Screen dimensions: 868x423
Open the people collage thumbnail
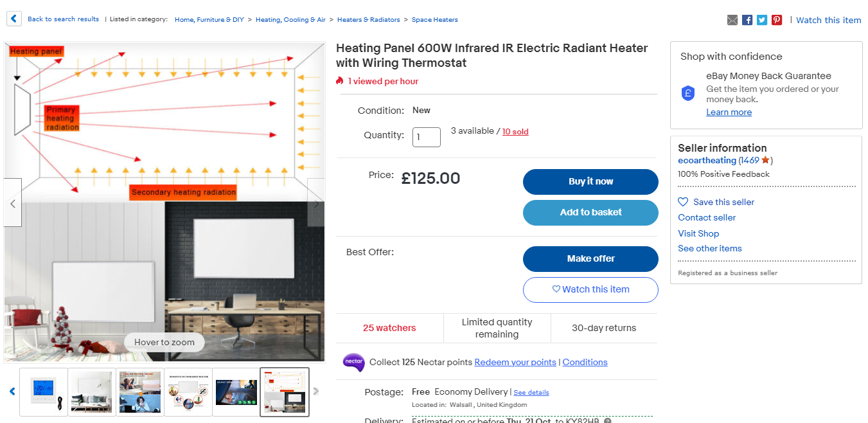tap(139, 392)
